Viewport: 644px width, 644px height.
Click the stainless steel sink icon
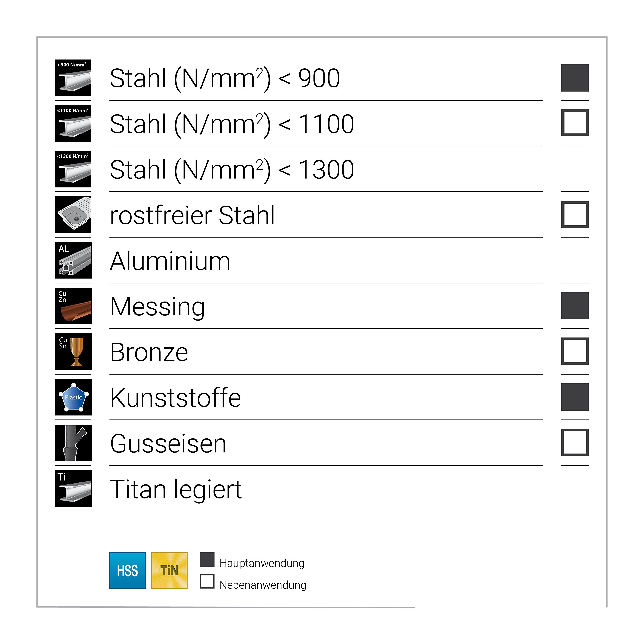tap(73, 215)
